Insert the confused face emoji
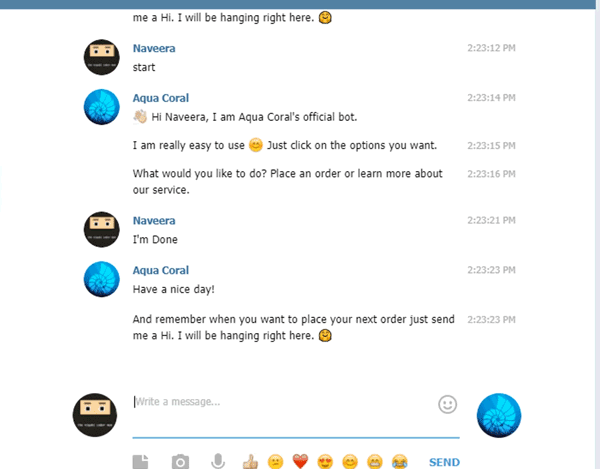This screenshot has width=600, height=469. [275, 462]
